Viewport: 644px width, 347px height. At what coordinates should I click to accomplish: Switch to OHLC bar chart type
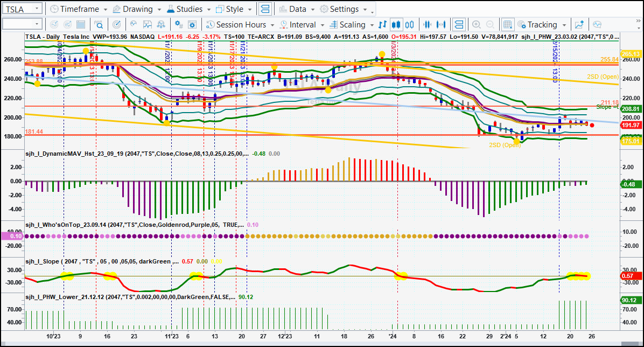click(x=382, y=25)
